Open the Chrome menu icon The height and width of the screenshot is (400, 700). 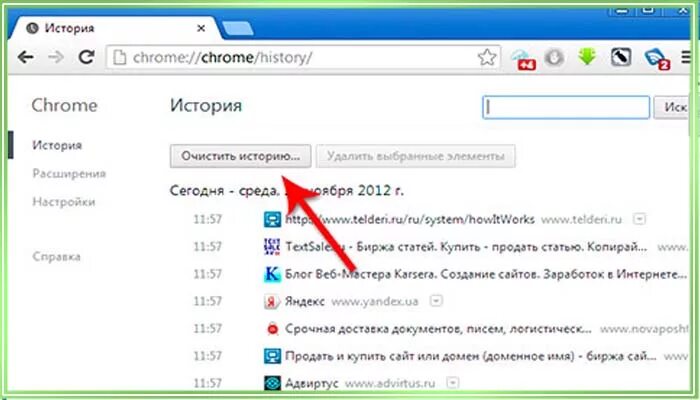coord(686,57)
